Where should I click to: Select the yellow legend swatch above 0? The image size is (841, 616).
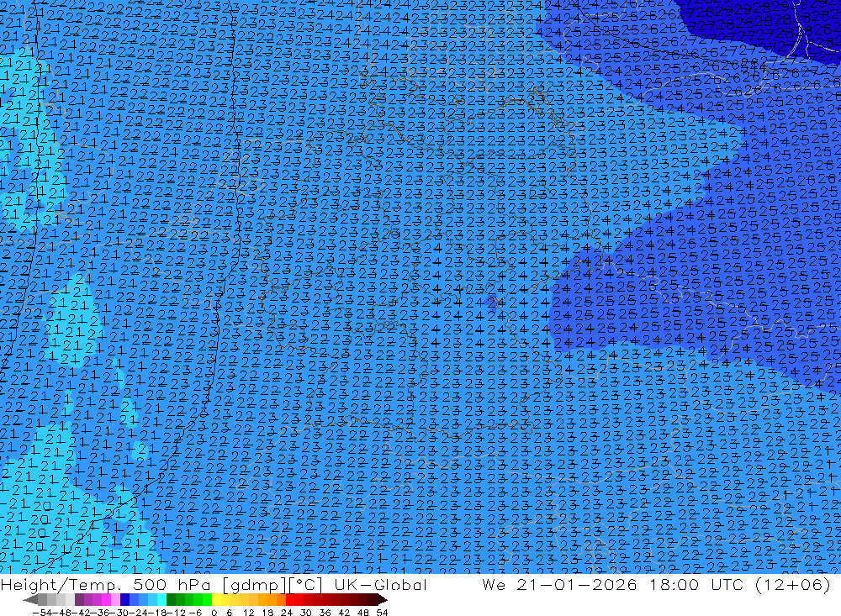[217, 600]
